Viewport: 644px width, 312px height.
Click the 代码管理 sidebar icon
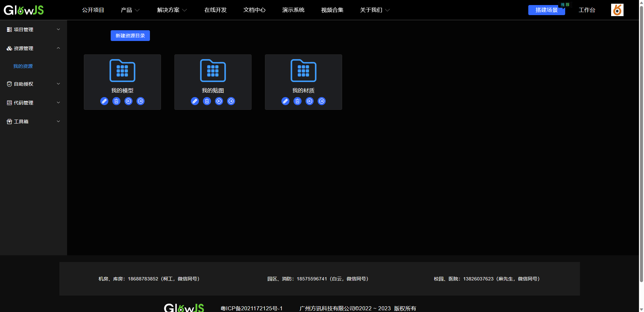[x=9, y=103]
